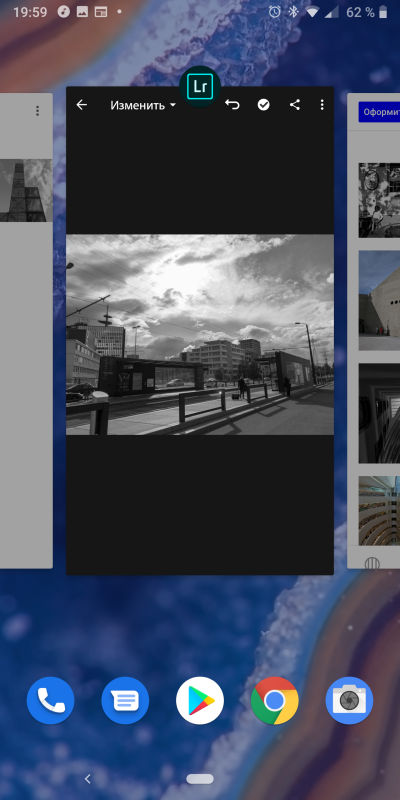Tap the globe icon on right card
The width and height of the screenshot is (400, 800).
coord(372,563)
